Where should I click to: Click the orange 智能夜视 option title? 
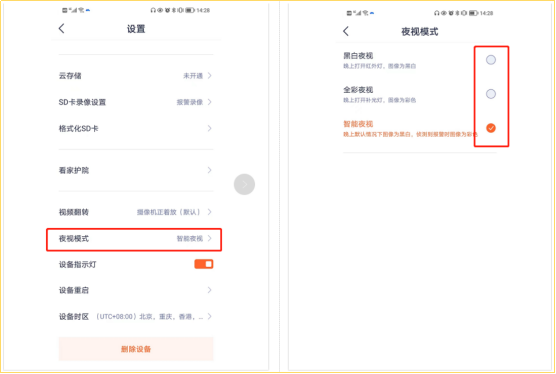pyautogui.click(x=358, y=124)
